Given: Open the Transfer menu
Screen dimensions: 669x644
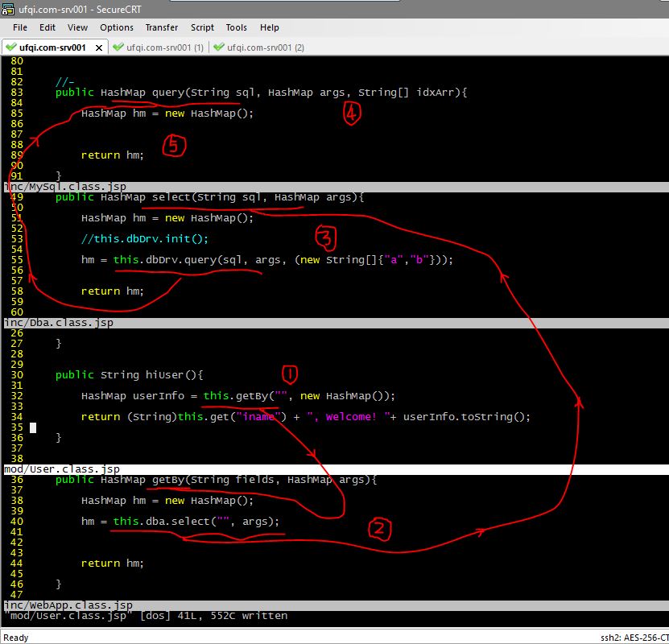Looking at the screenshot, I should (x=162, y=27).
